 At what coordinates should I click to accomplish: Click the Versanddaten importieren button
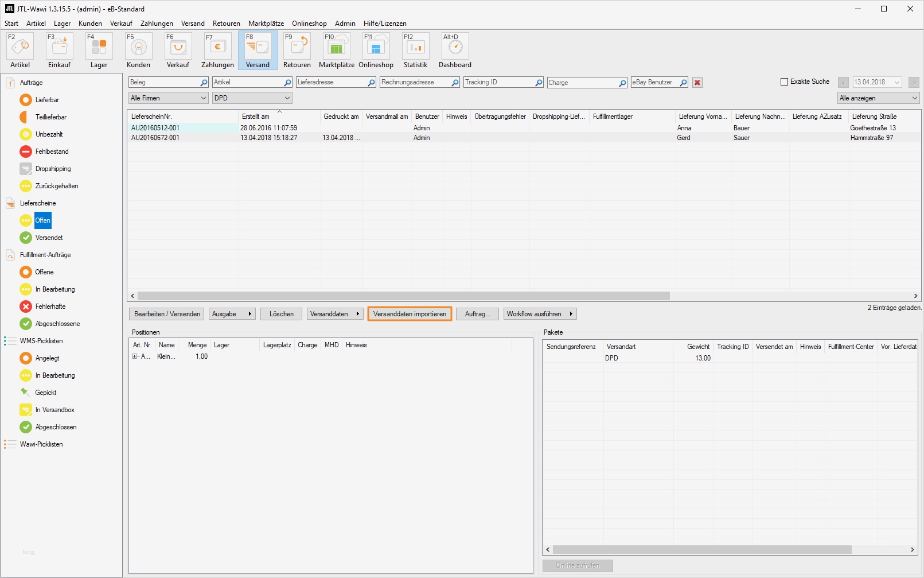pyautogui.click(x=410, y=314)
